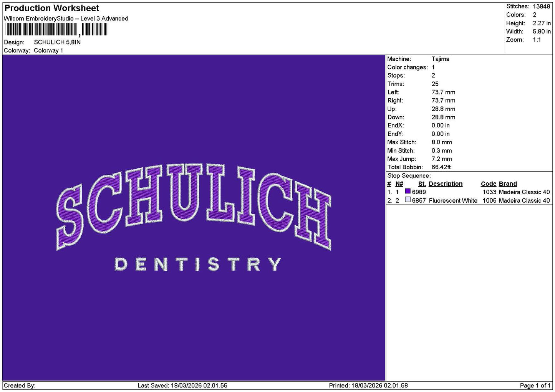This screenshot has width=555, height=392.
Task: Click the Min Stitch value "0.3 mm"
Action: pos(442,151)
